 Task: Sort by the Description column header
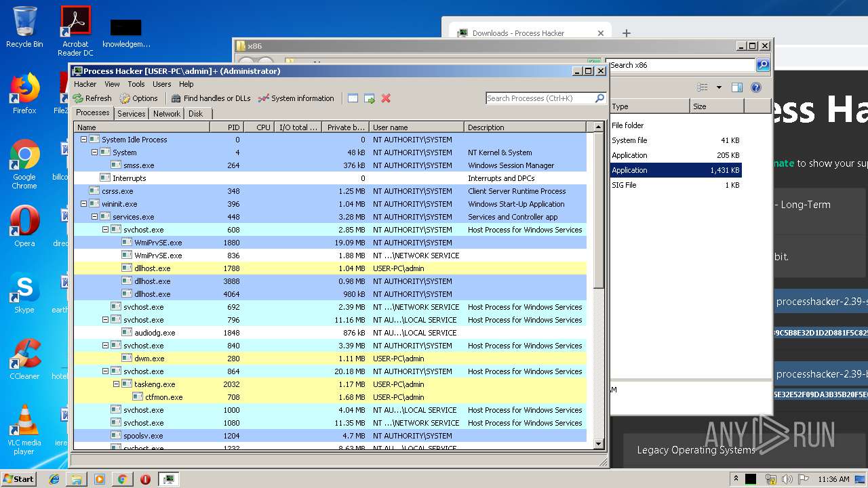525,127
